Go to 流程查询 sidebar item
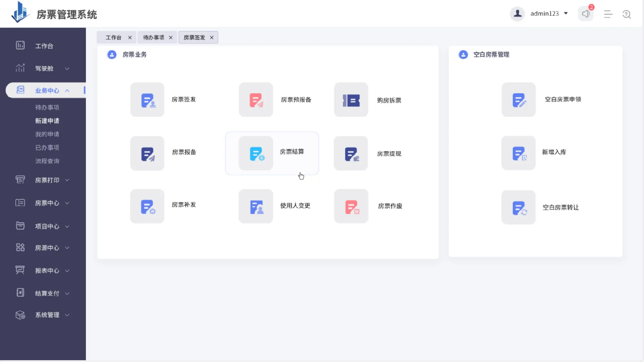This screenshot has width=644, height=362. coord(47,161)
